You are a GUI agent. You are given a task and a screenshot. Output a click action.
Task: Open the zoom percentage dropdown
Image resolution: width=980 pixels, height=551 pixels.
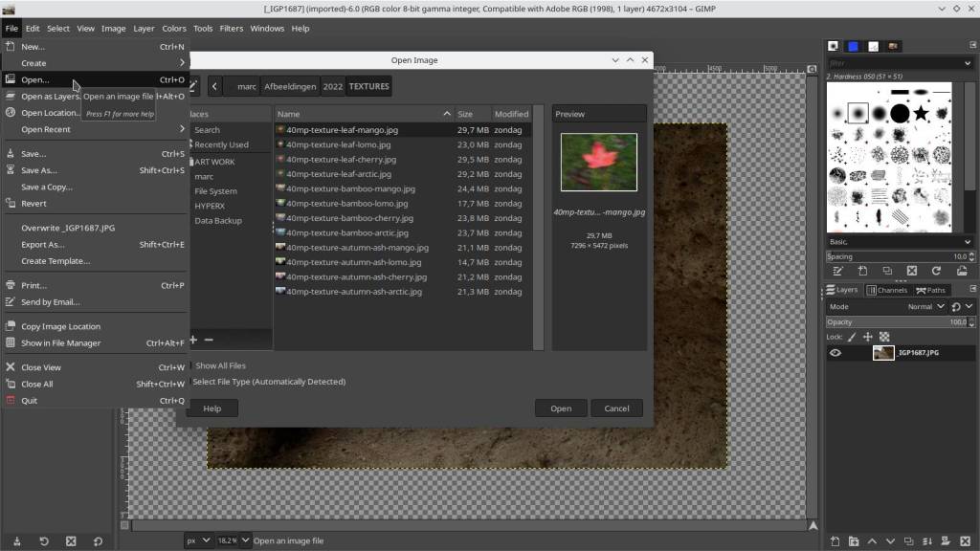pyautogui.click(x=246, y=540)
